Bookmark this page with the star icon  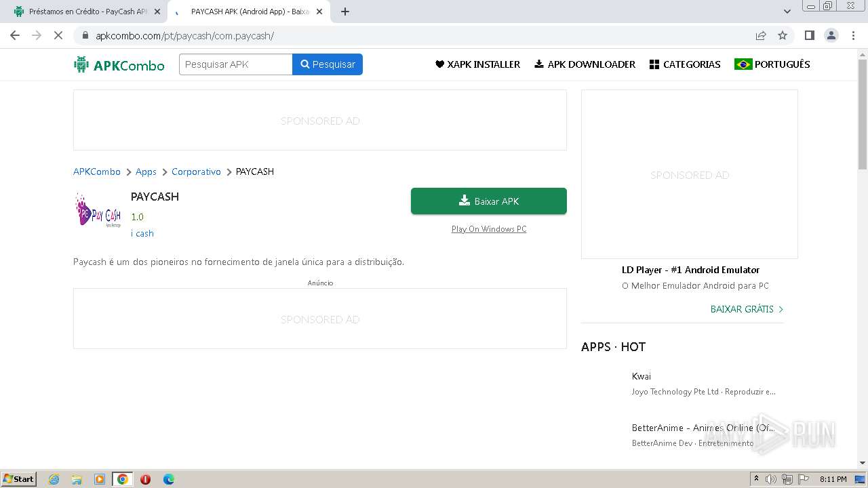pos(783,35)
